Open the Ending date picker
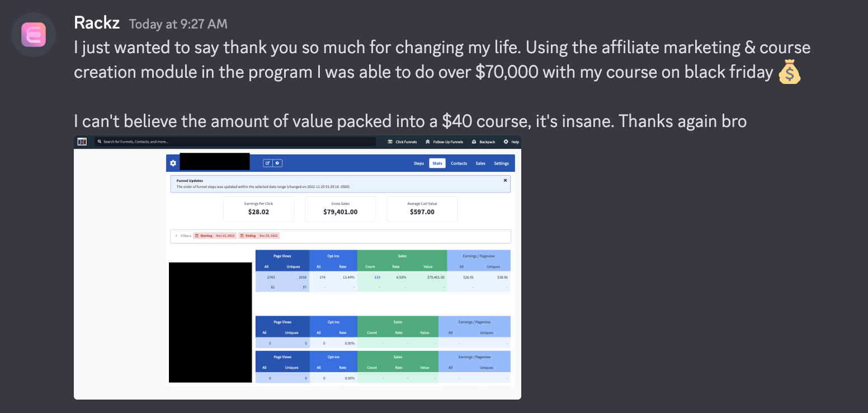 pos(259,236)
